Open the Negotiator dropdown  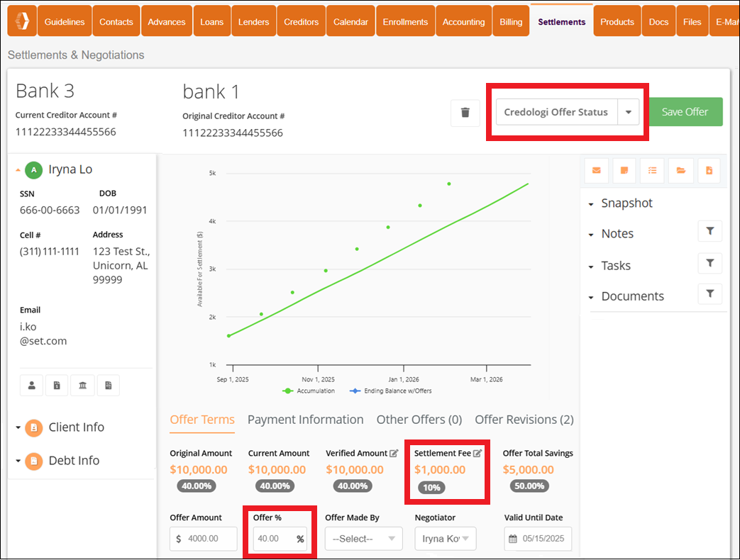pyautogui.click(x=446, y=538)
